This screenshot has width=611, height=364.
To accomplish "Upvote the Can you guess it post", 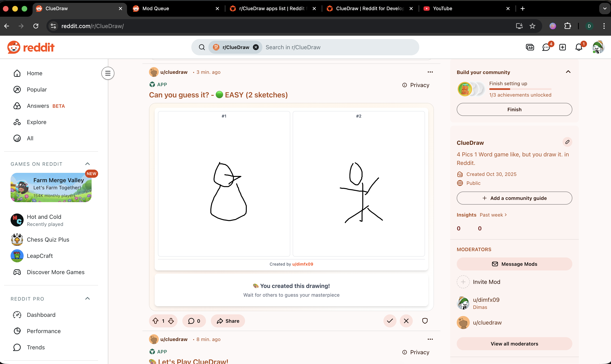I will (155, 321).
